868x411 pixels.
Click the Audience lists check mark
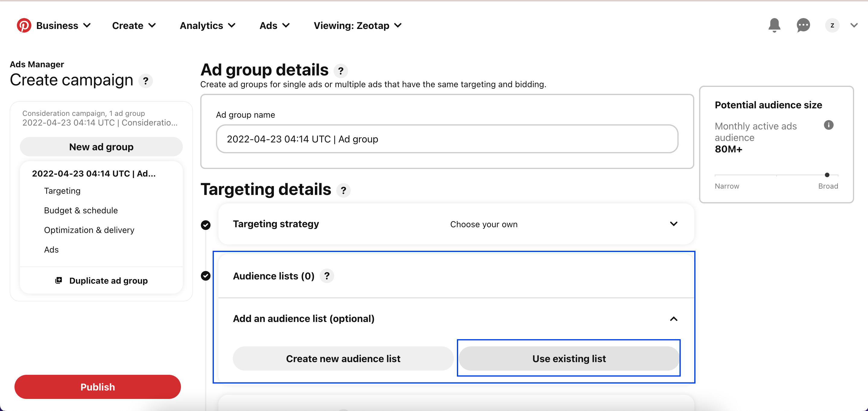tap(206, 276)
